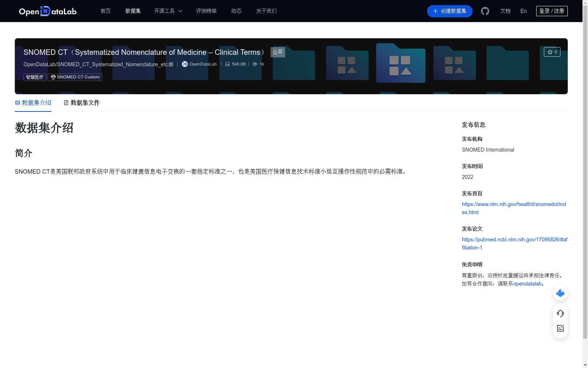Click the views eye icon (1k)
The height and width of the screenshot is (368, 588).
255,64
